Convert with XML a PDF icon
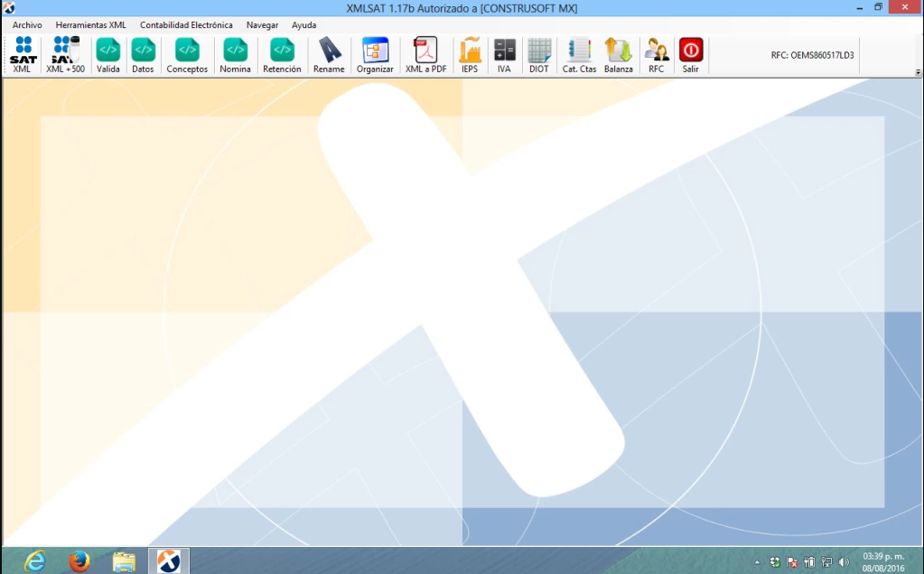924x574 pixels. click(425, 55)
